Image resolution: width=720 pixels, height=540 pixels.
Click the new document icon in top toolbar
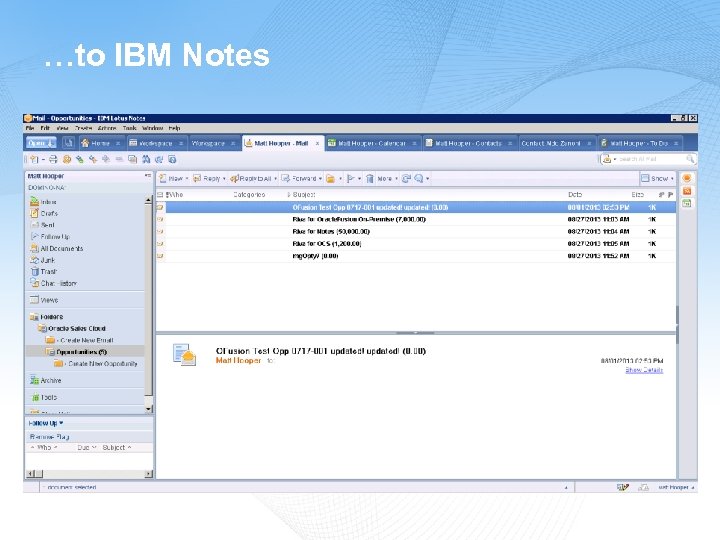point(34,159)
